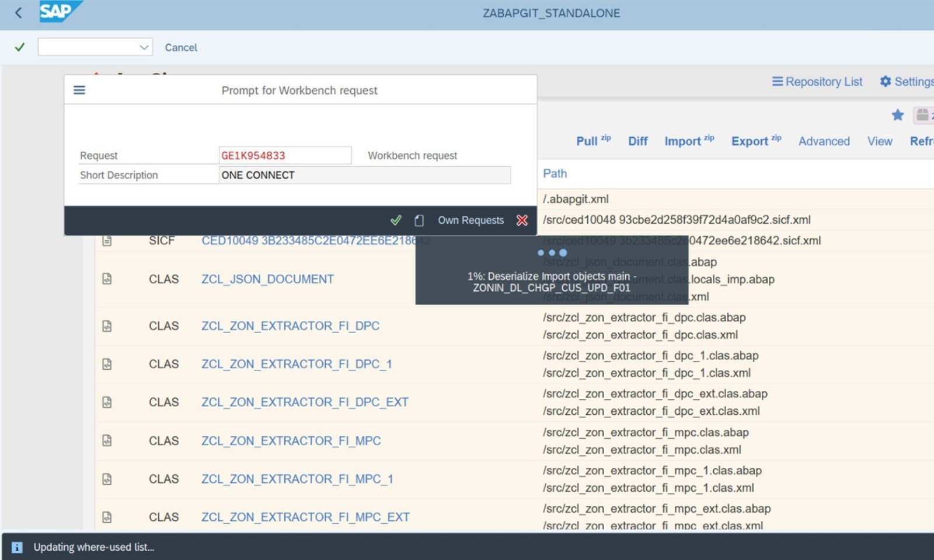Click the blue star favorite icon
The width and height of the screenshot is (934, 560).
[x=898, y=115]
